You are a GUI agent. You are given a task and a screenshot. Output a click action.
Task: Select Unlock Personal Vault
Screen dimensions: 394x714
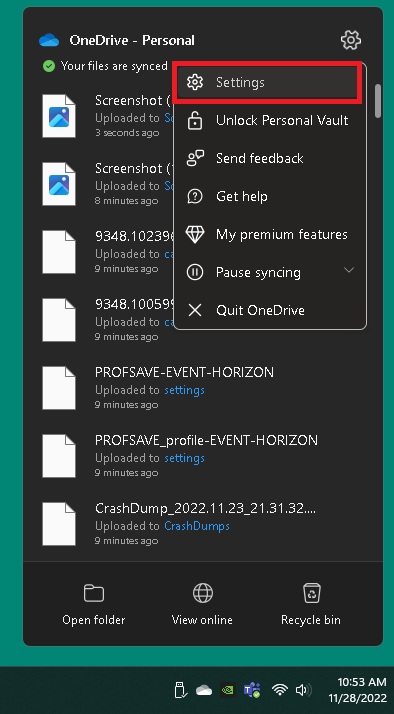271,121
